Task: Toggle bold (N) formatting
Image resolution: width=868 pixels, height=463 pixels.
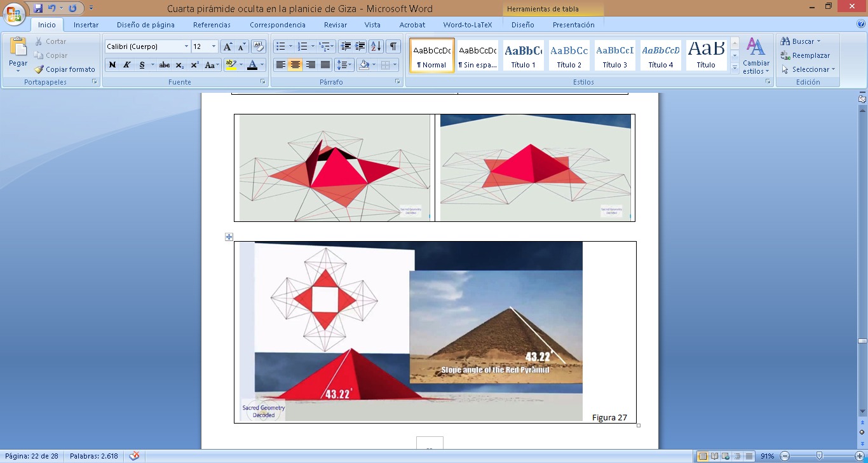Action: [x=112, y=65]
